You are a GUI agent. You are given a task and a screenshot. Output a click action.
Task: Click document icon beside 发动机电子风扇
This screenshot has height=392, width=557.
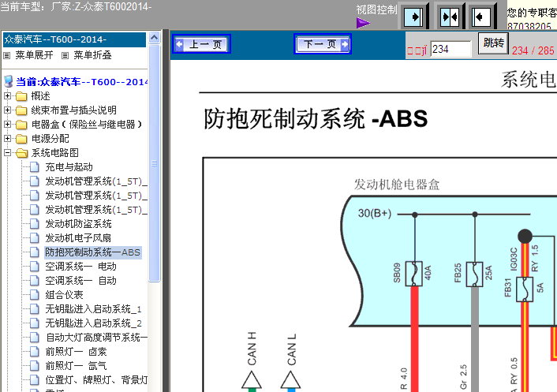tap(35, 238)
